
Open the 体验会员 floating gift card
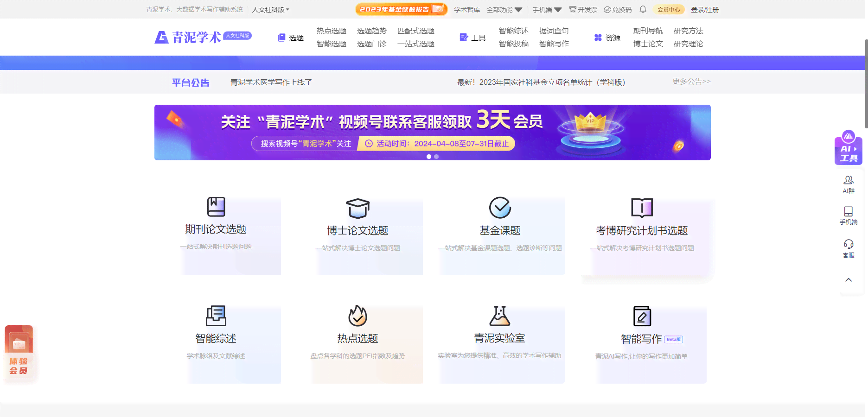point(19,352)
